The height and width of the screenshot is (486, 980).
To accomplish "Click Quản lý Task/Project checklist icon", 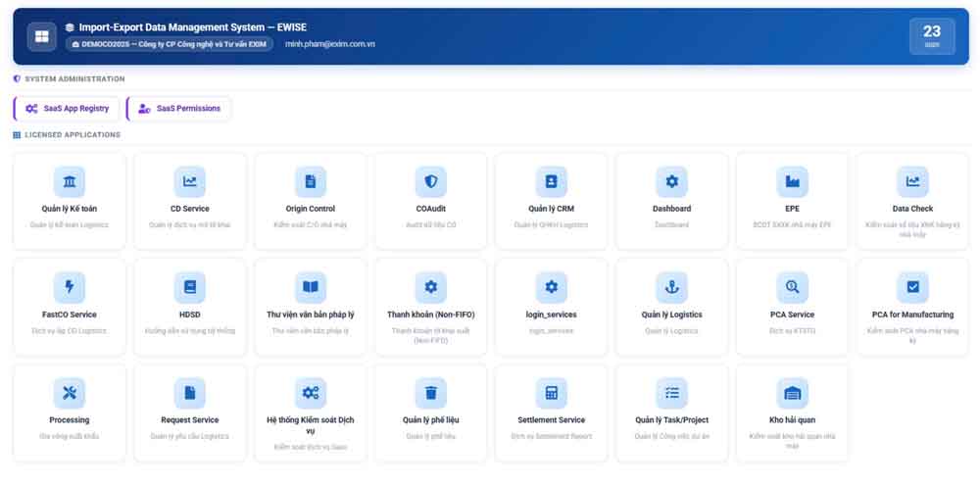I will [x=672, y=393].
